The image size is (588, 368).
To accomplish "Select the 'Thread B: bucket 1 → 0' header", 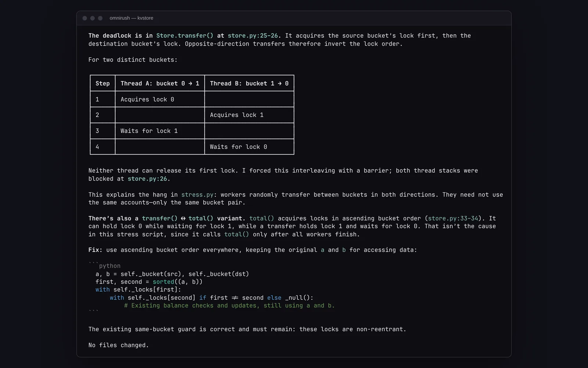I will [x=249, y=84].
